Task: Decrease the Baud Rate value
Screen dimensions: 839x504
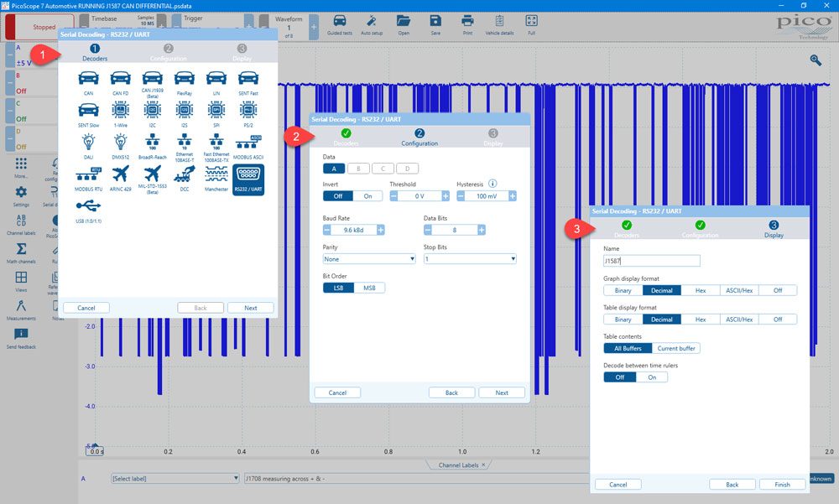Action: 327,230
